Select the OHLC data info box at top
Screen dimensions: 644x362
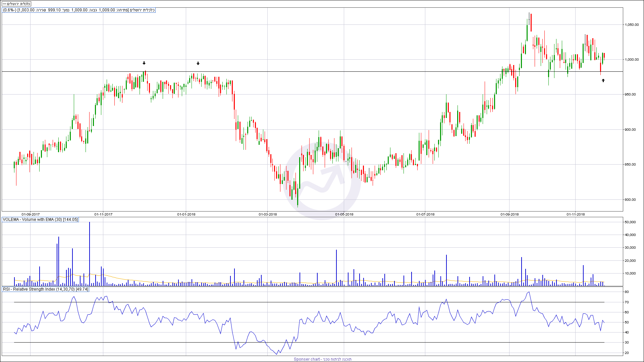point(79,10)
